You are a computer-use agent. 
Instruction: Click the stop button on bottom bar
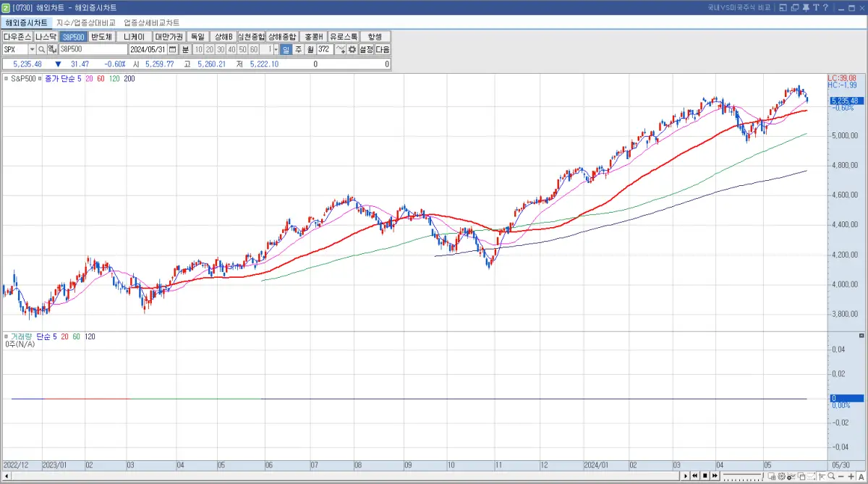coord(705,476)
